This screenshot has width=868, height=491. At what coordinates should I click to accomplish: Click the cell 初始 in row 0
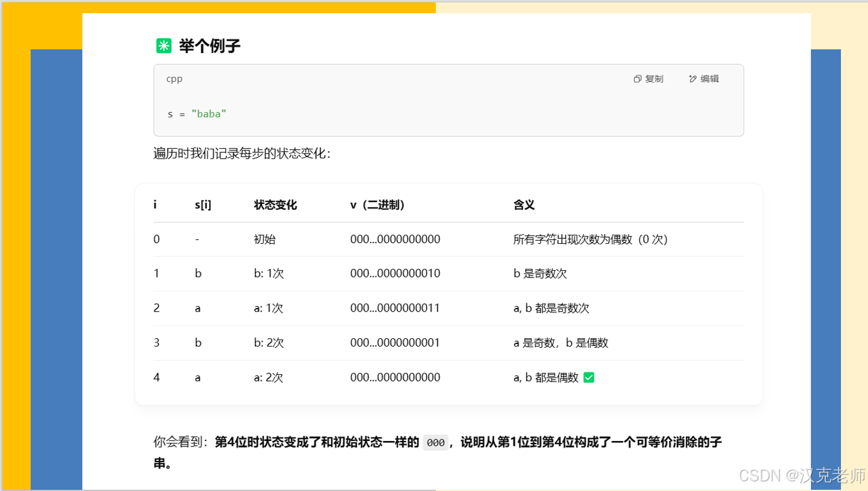pyautogui.click(x=265, y=239)
